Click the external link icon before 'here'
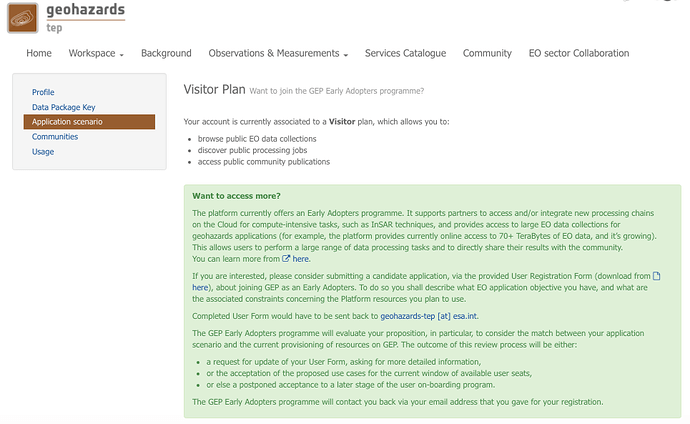This screenshot has width=690, height=424. [286, 259]
